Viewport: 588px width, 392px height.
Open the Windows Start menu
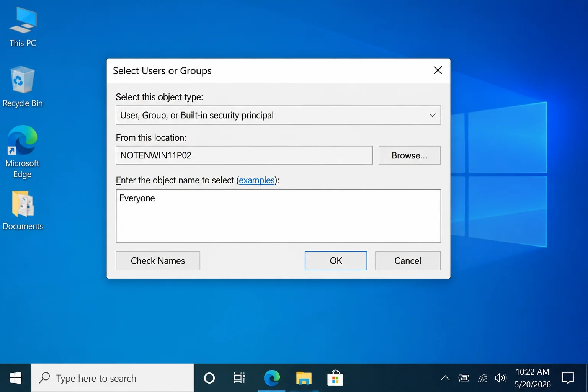(15, 378)
